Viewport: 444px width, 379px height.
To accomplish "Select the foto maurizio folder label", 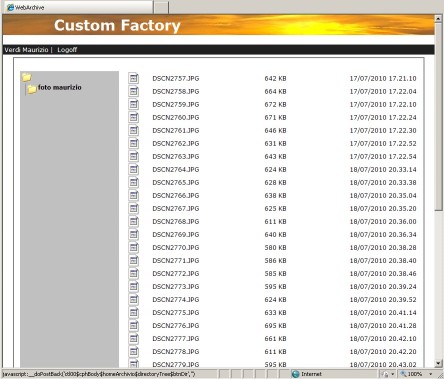I will (60, 87).
